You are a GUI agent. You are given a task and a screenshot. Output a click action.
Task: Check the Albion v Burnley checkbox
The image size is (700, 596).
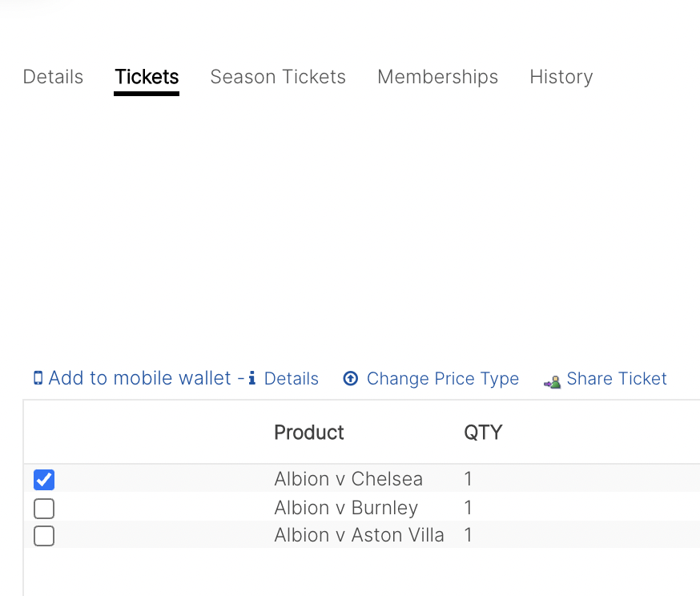(x=44, y=509)
